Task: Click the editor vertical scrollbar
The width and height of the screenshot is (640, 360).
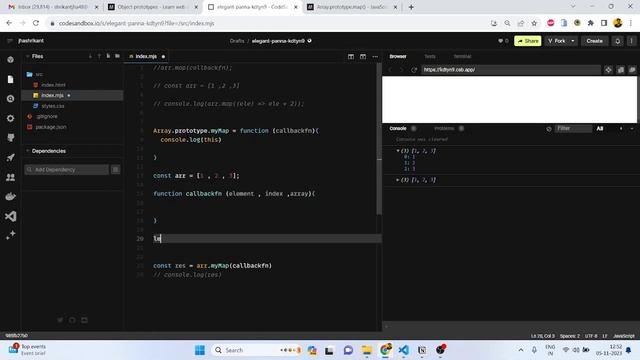Action: pyautogui.click(x=379, y=139)
